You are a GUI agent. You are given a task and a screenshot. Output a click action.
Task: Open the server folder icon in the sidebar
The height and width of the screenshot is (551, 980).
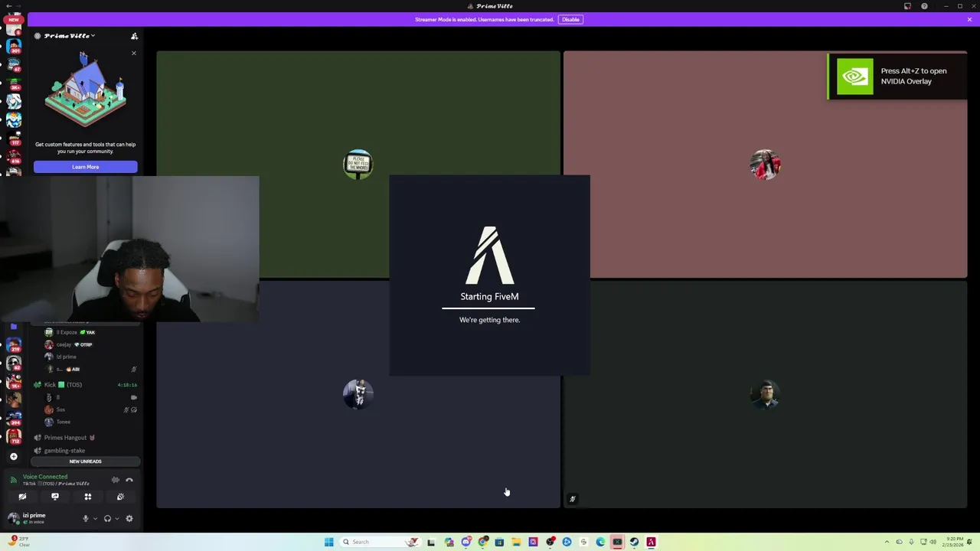tap(14, 326)
